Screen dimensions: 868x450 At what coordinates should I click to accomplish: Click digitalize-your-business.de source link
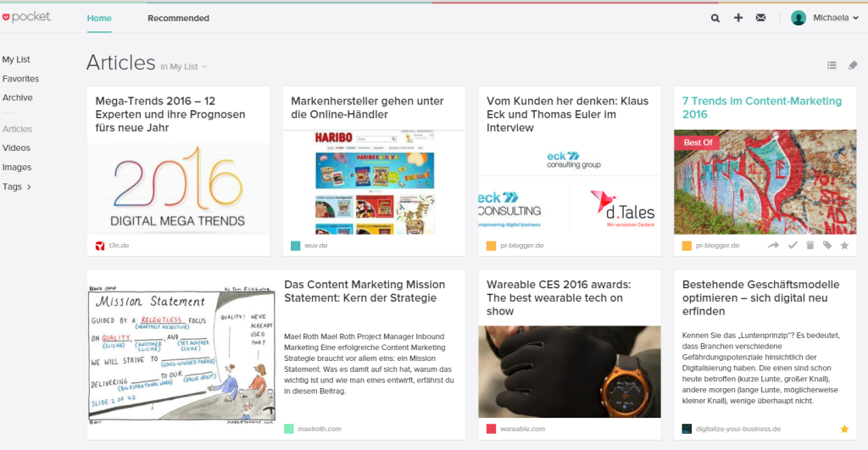(x=738, y=429)
